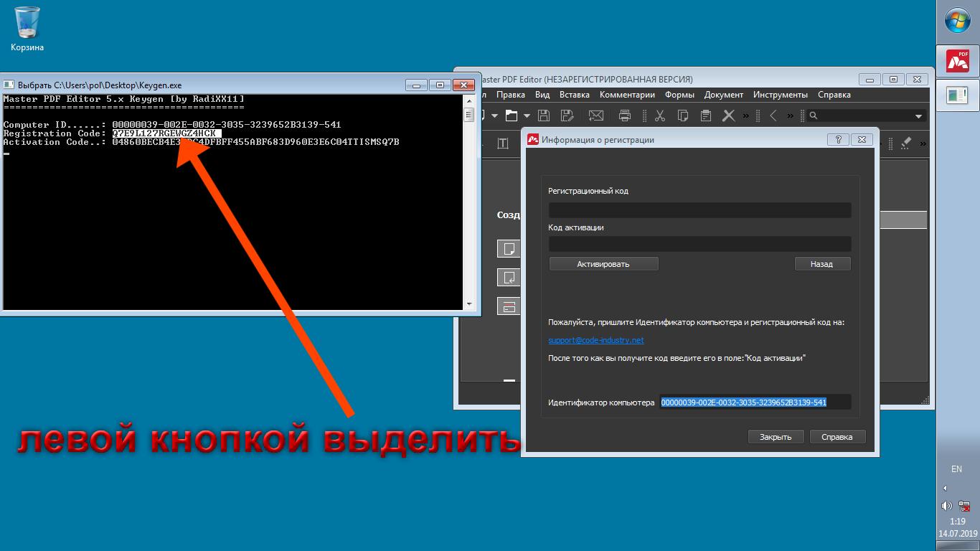Expand toolbar overflow chevron after navigation arrow
980x551 pixels.
(x=791, y=116)
